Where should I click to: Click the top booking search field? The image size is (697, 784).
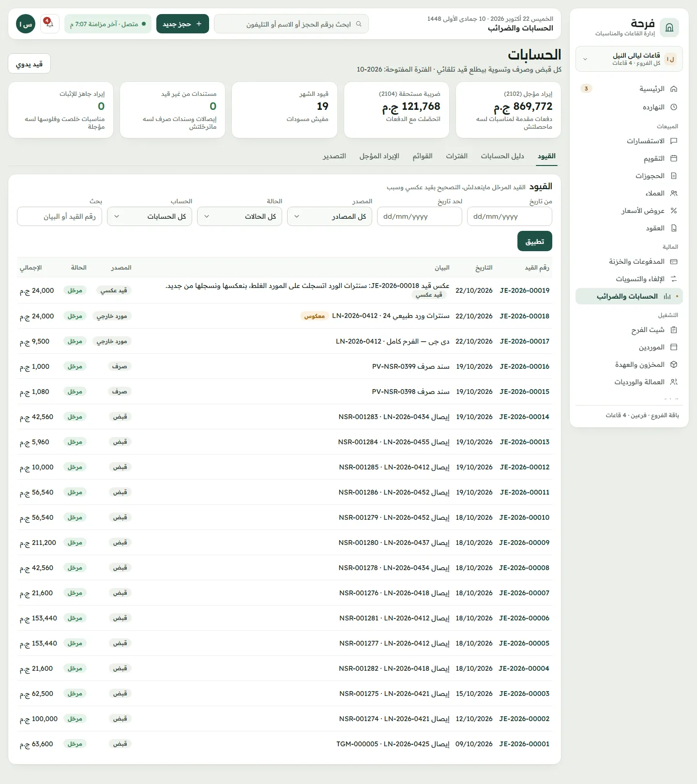point(291,24)
